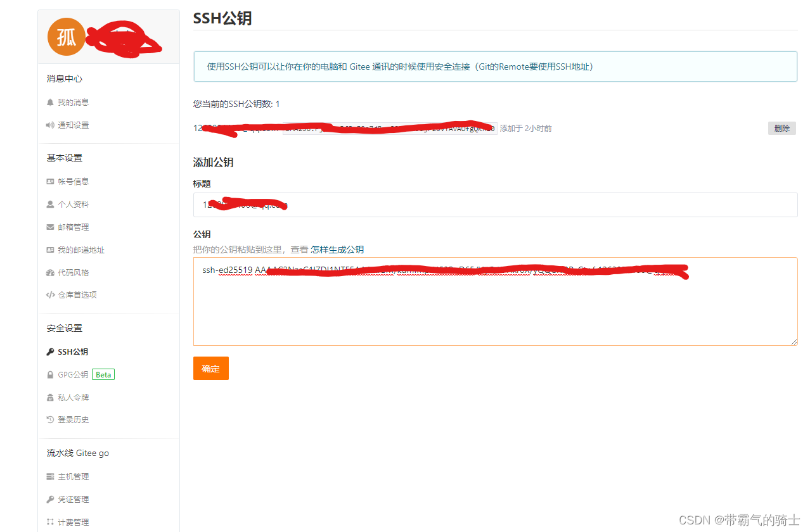This screenshot has height=532, width=810.
Task: Click the blue SSH info notice banner
Action: pyautogui.click(x=495, y=66)
